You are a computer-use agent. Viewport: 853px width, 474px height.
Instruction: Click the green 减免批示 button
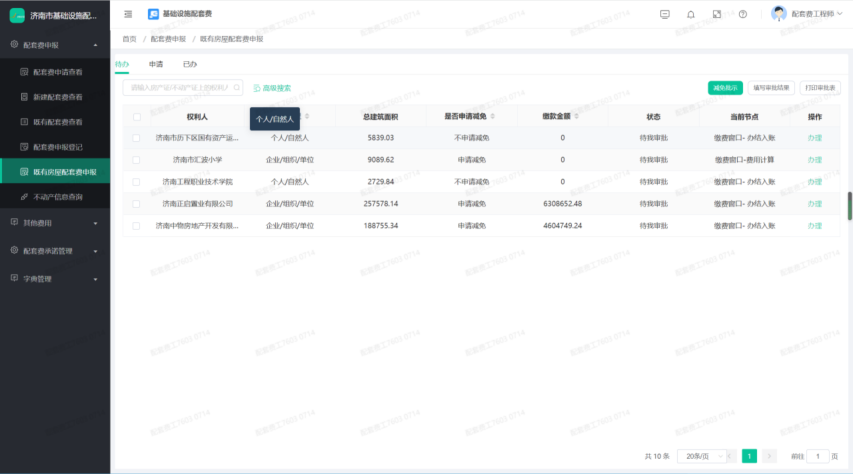[725, 88]
